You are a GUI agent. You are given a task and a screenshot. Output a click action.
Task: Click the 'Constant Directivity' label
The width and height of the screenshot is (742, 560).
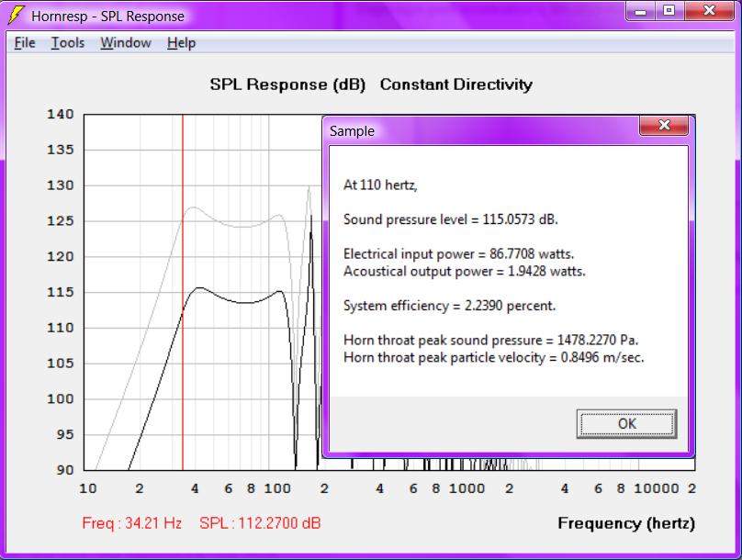[x=456, y=84]
